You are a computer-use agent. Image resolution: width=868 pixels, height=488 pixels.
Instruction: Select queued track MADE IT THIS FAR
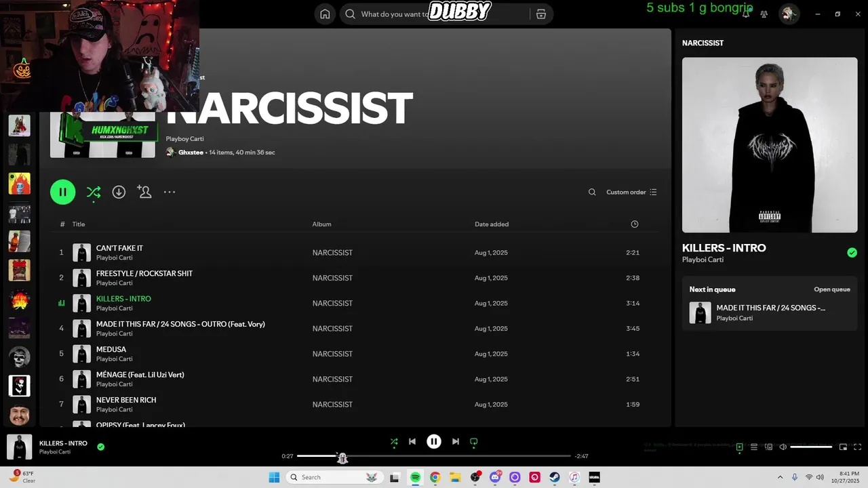coord(770,312)
